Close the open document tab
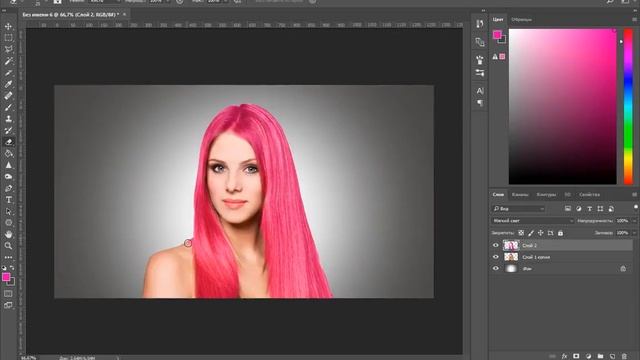This screenshot has height=360, width=640. tap(124, 14)
